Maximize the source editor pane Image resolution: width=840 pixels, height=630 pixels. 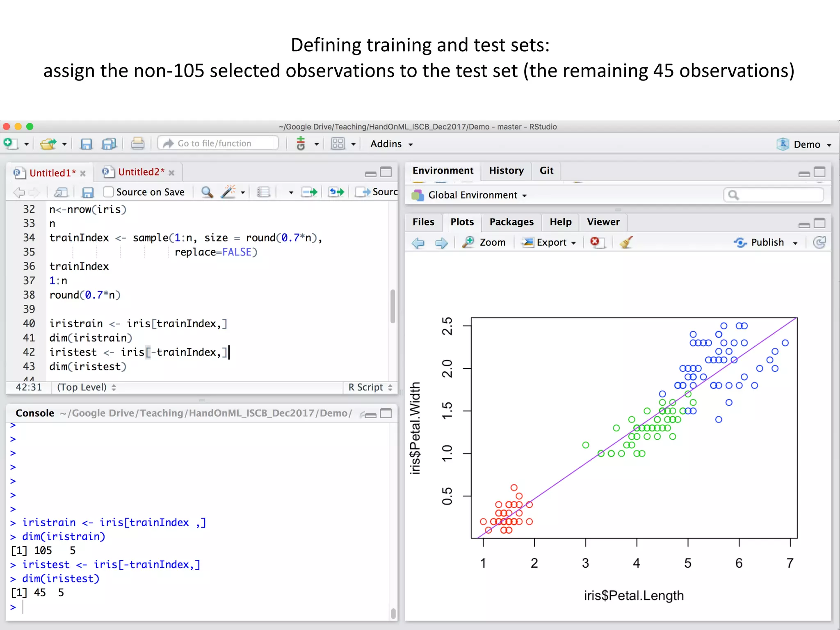(x=386, y=172)
